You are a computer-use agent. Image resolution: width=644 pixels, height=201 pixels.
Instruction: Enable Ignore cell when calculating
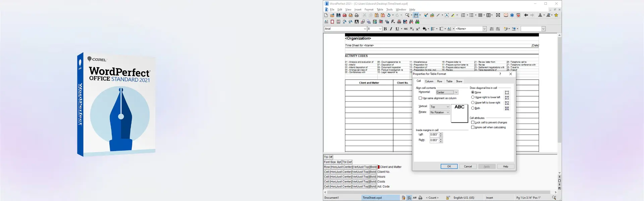pos(473,127)
